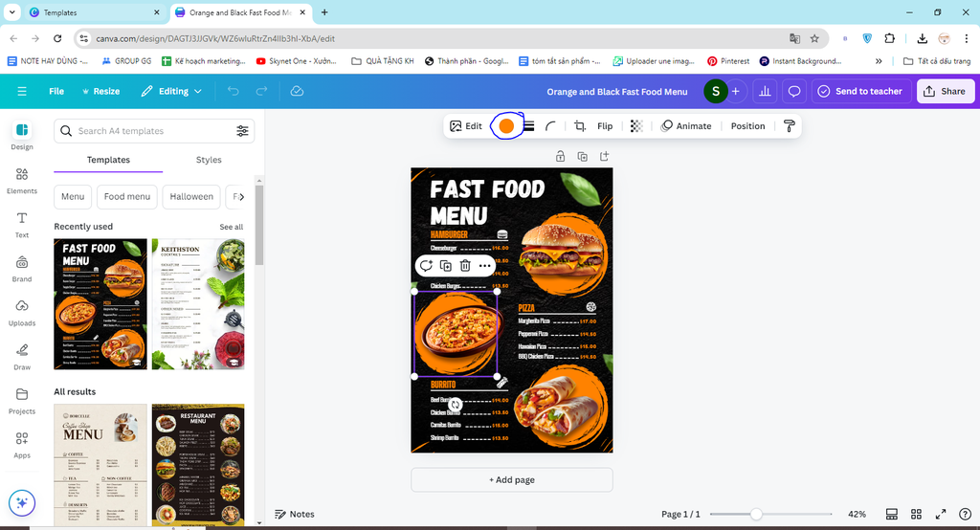Click the Search A4 templates field
This screenshot has height=530, width=980.
(x=154, y=131)
